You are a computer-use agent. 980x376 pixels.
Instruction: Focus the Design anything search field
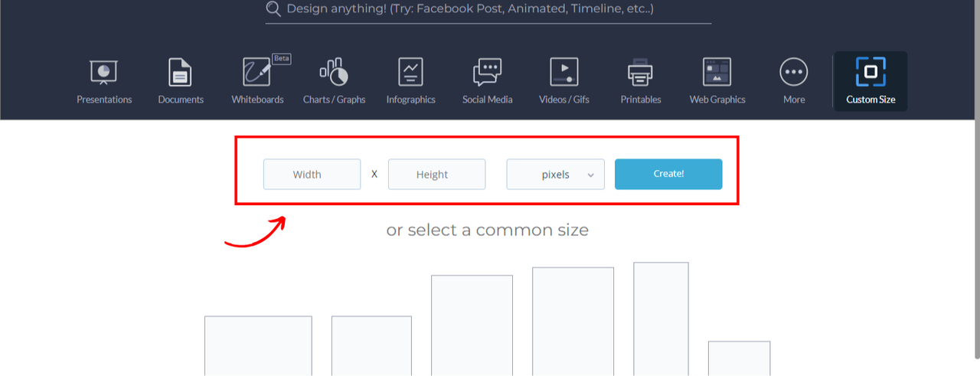pyautogui.click(x=490, y=9)
